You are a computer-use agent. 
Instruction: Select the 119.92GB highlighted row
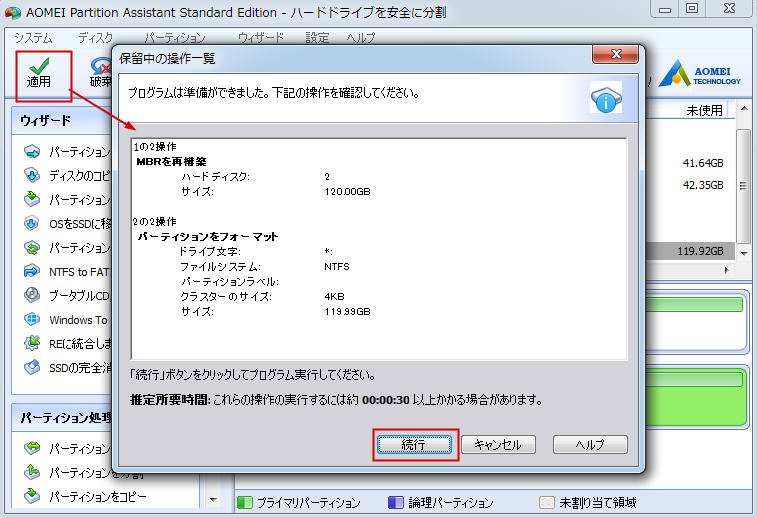[x=690, y=251]
